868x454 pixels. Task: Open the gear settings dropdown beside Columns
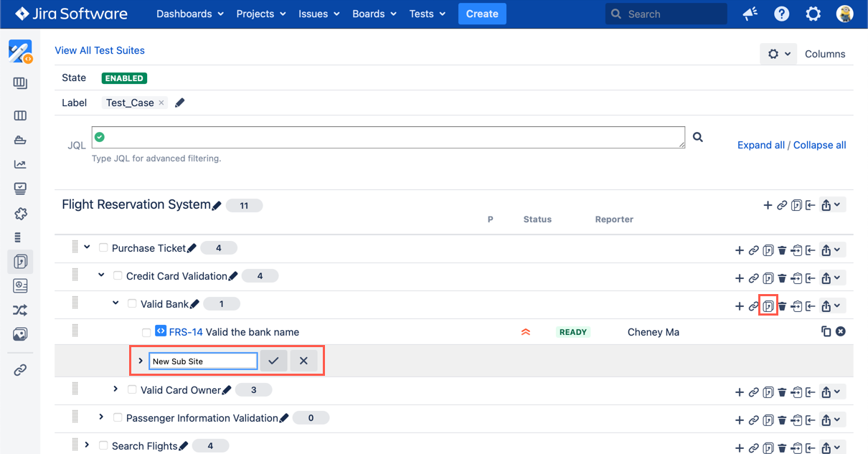[778, 54]
